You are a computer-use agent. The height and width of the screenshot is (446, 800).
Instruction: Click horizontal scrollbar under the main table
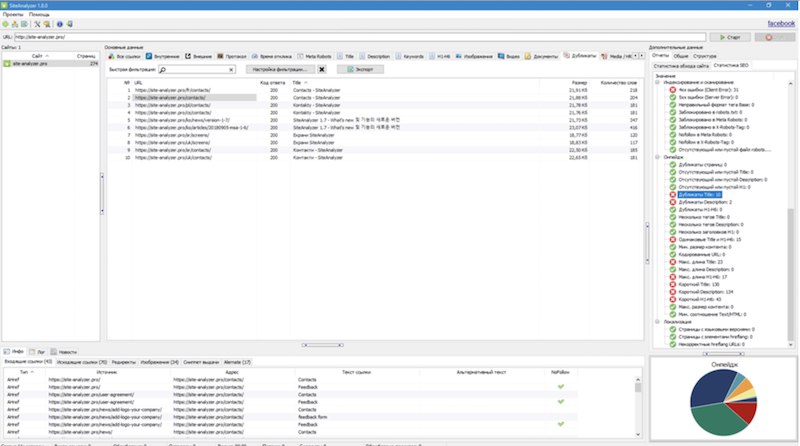click(x=322, y=345)
